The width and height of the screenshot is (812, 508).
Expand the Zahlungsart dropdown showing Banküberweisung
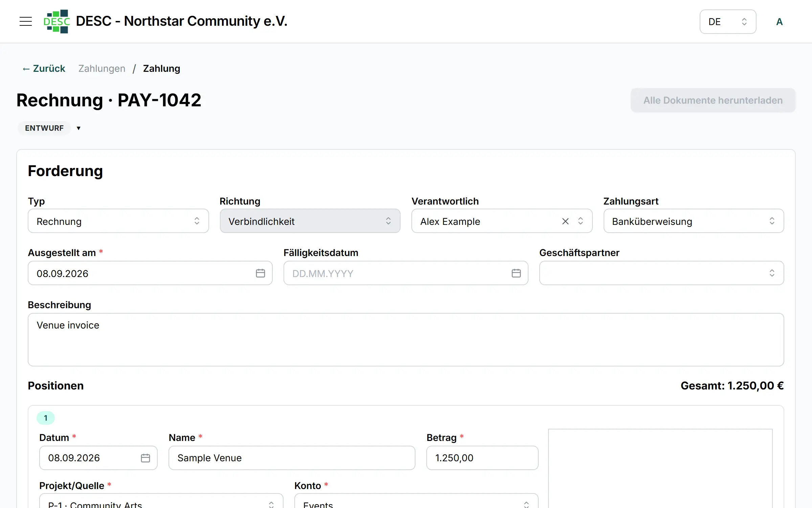pyautogui.click(x=694, y=221)
